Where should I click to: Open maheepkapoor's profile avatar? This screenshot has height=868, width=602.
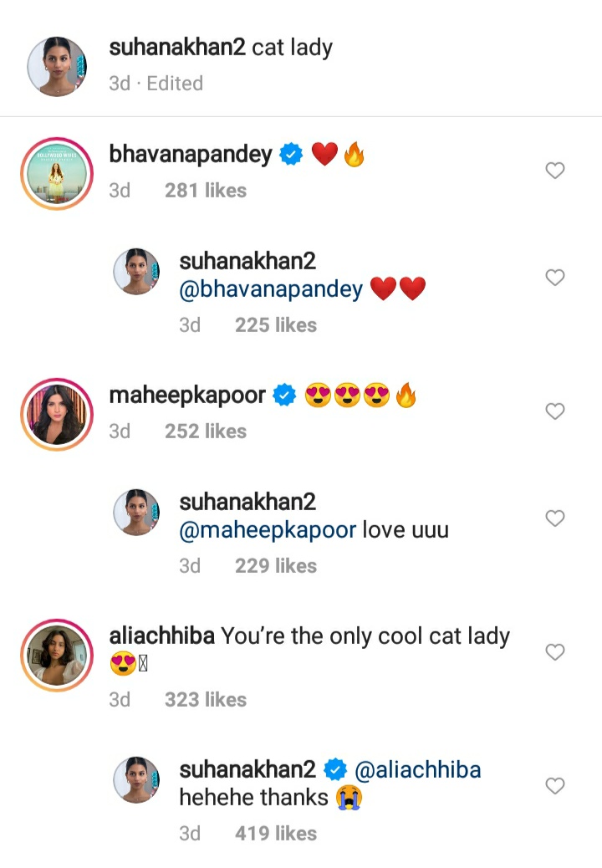click(56, 411)
